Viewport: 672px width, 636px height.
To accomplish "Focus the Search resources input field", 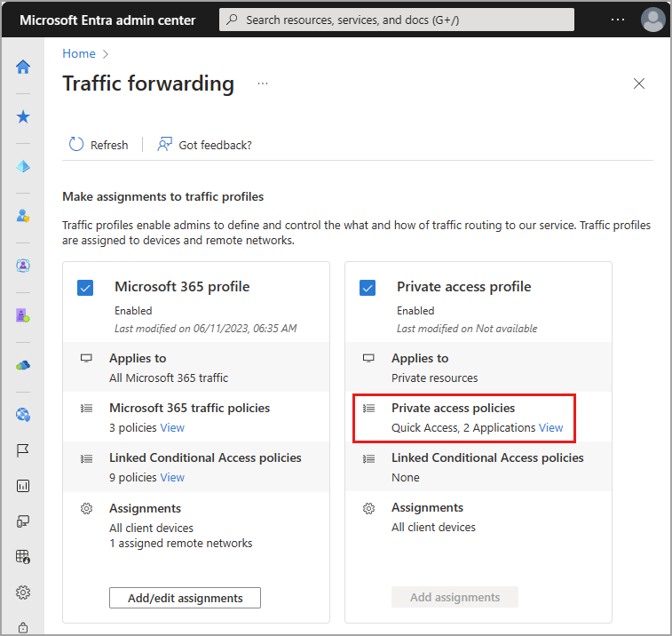I will 397,20.
